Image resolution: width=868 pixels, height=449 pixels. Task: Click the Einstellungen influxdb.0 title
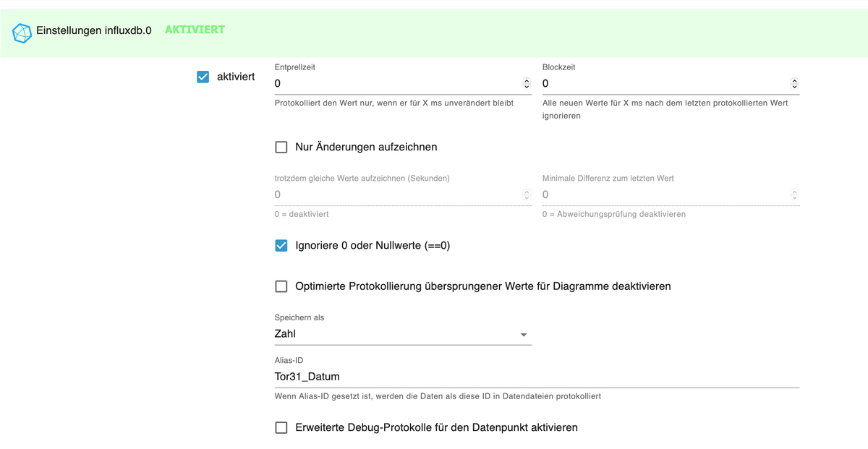[94, 33]
